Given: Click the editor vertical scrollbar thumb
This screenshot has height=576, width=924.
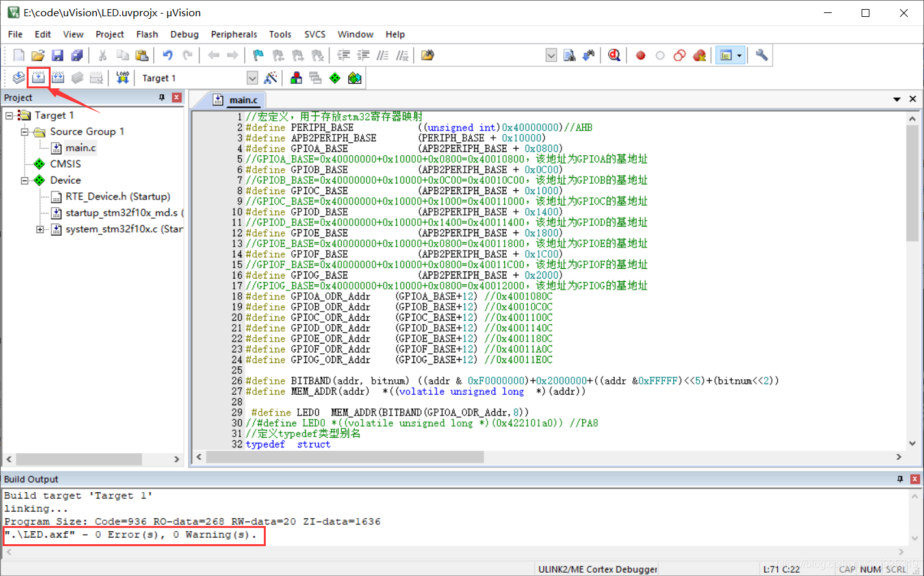Looking at the screenshot, I should 912,183.
